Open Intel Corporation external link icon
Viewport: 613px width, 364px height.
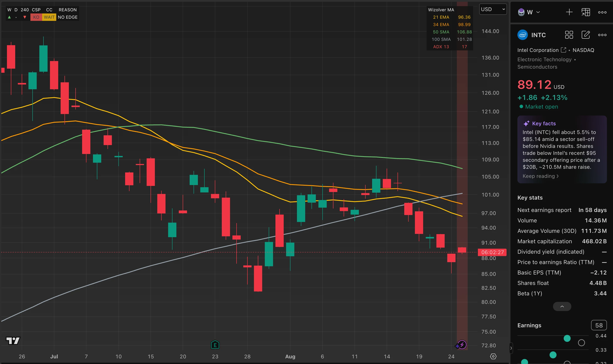click(x=563, y=50)
